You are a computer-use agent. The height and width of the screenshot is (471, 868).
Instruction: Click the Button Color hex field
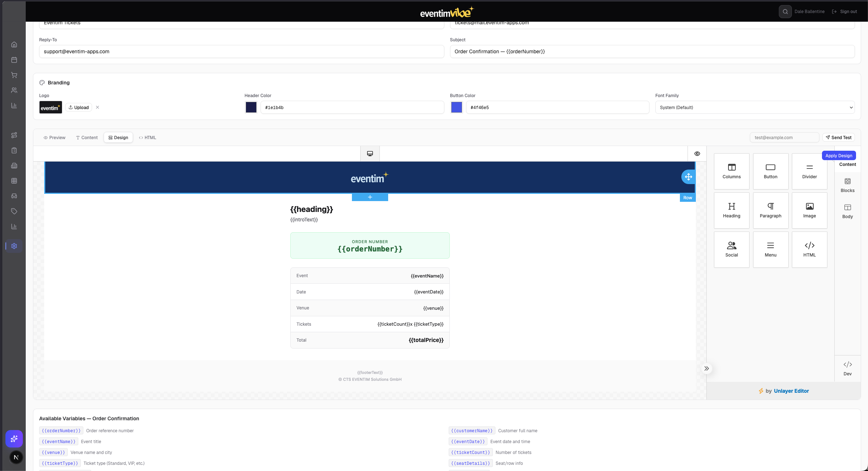coord(557,108)
